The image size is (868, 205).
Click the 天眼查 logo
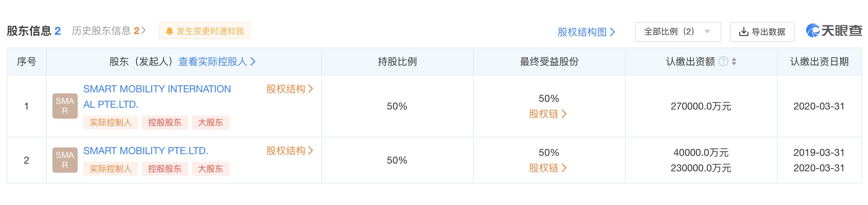coord(834,31)
